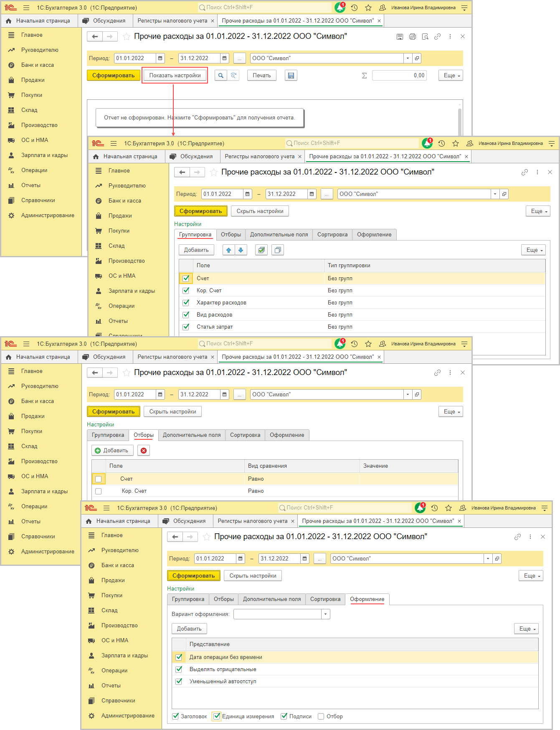Viewport: 560px width, 730px height.
Task: Enable the Отбор checkbox in the bottom options
Action: click(321, 717)
